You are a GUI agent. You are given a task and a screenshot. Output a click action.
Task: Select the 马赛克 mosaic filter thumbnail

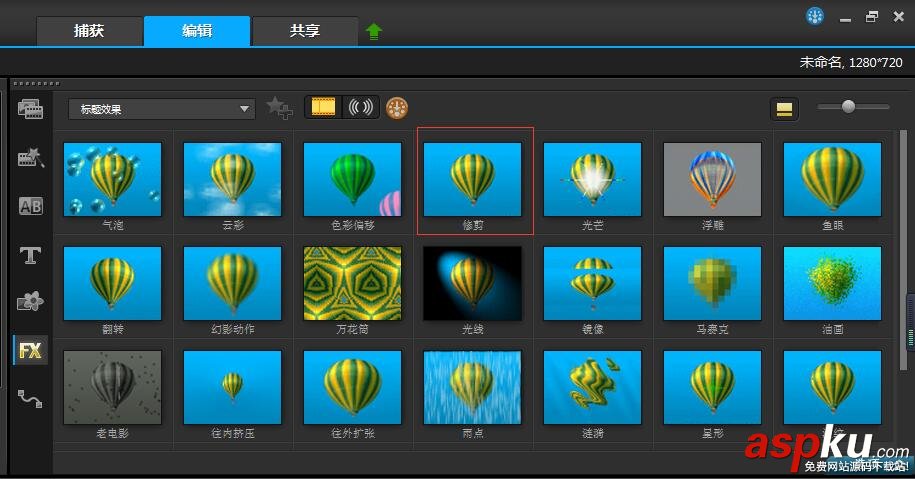713,284
